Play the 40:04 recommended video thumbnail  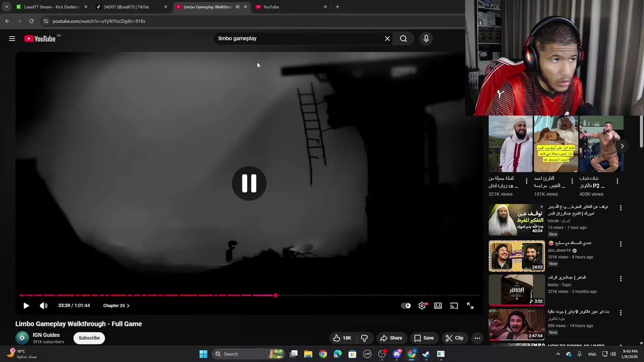(517, 220)
